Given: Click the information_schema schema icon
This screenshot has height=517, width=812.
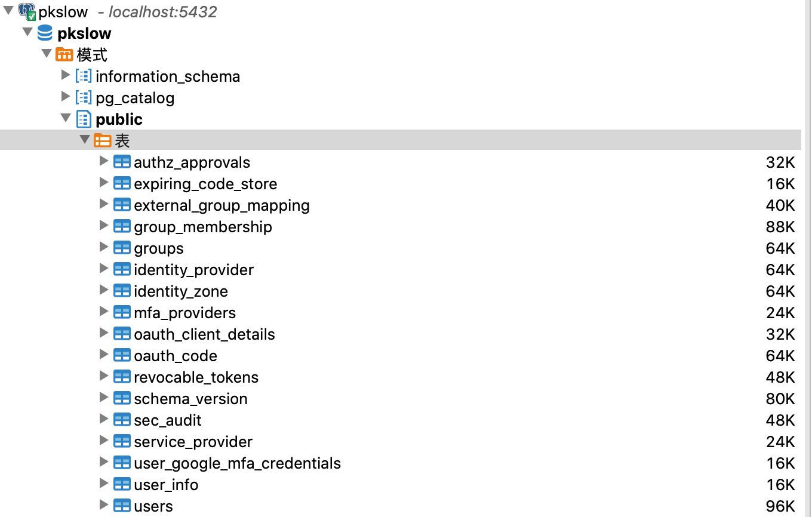Looking at the screenshot, I should (x=84, y=76).
